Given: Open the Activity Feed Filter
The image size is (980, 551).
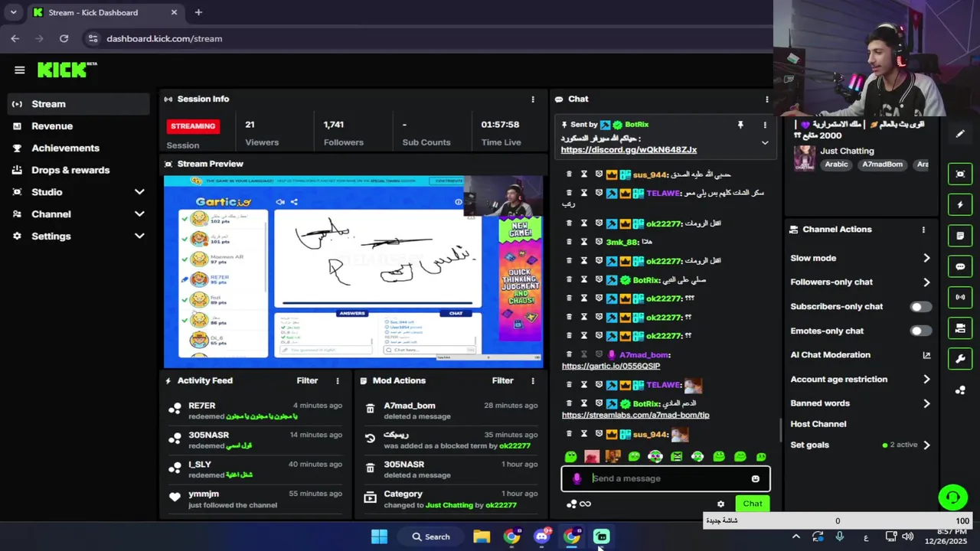Looking at the screenshot, I should (307, 380).
